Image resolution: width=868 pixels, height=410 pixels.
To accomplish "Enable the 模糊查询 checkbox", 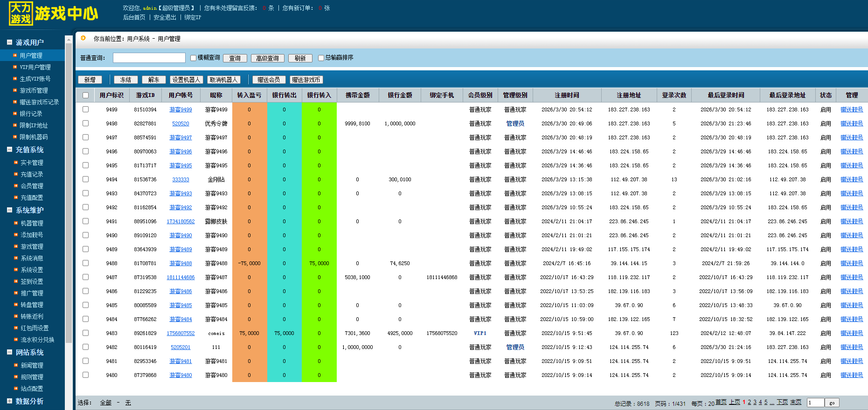I will (193, 58).
